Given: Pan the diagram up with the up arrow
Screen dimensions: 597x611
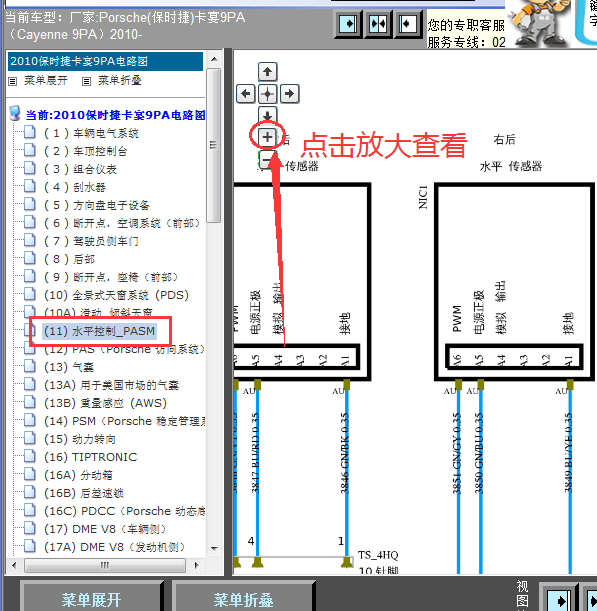Looking at the screenshot, I should point(267,72).
